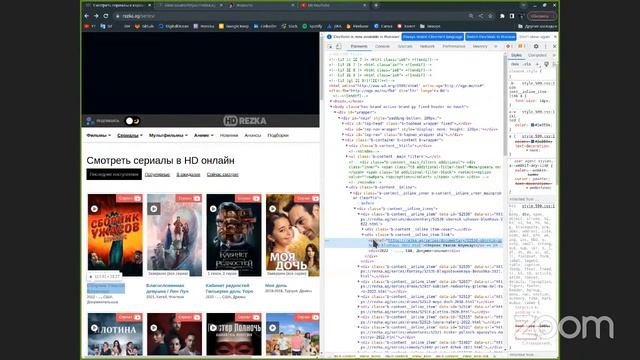The width and height of the screenshot is (640, 360).
Task: Click the yellow DevTools warnings counter icon
Action: [522, 47]
